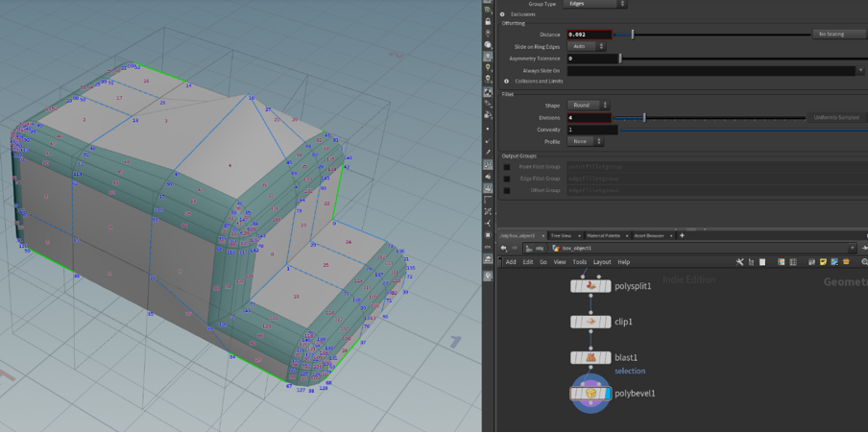The height and width of the screenshot is (433, 868).
Task: Enable the Edge Fillet Group checkbox
Action: [507, 179]
